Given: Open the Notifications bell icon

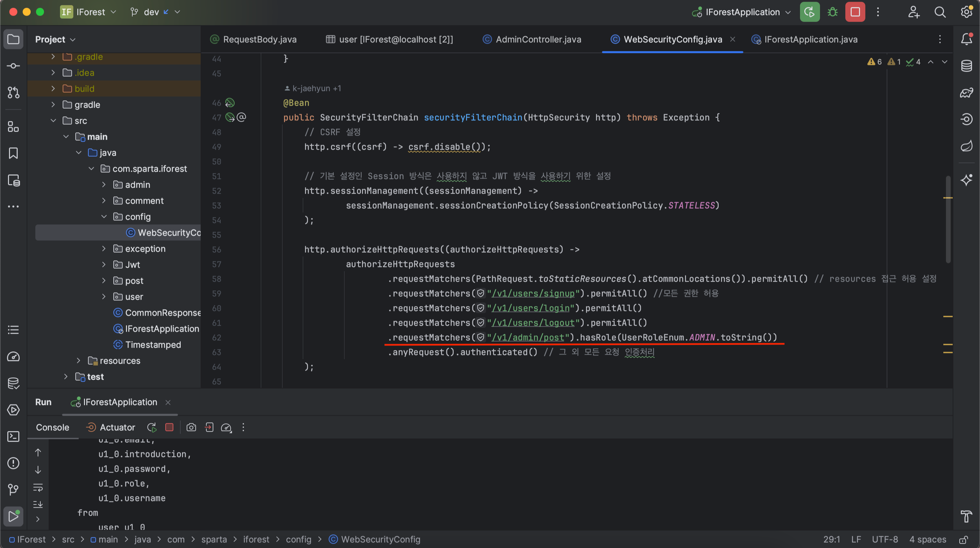Looking at the screenshot, I should pyautogui.click(x=966, y=39).
